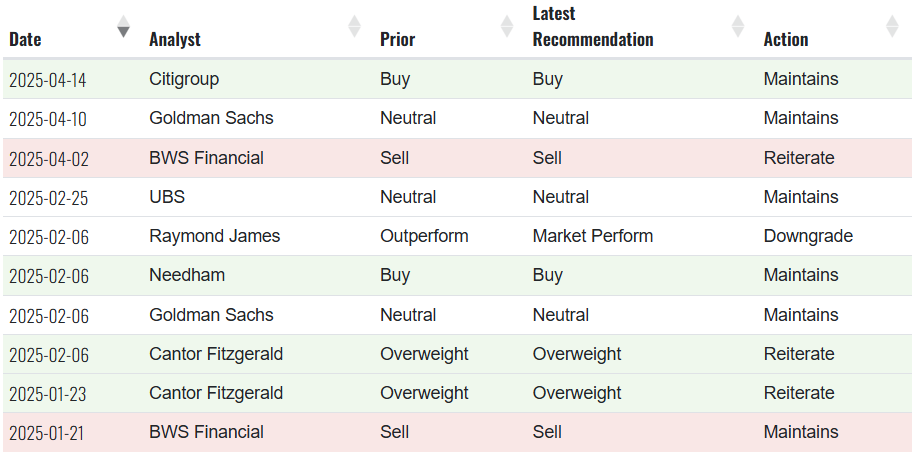Click the Needham analyst cell
The width and height of the screenshot is (915, 453).
coord(187,275)
